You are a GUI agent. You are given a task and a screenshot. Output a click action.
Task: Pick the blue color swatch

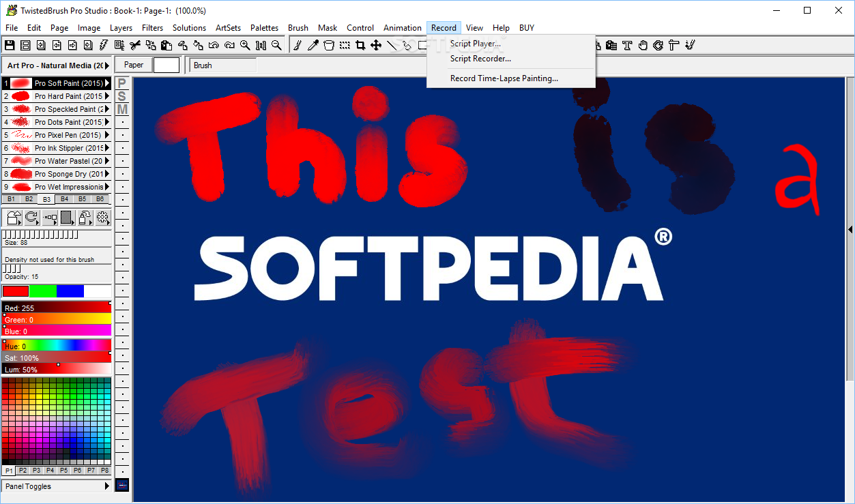tap(70, 291)
